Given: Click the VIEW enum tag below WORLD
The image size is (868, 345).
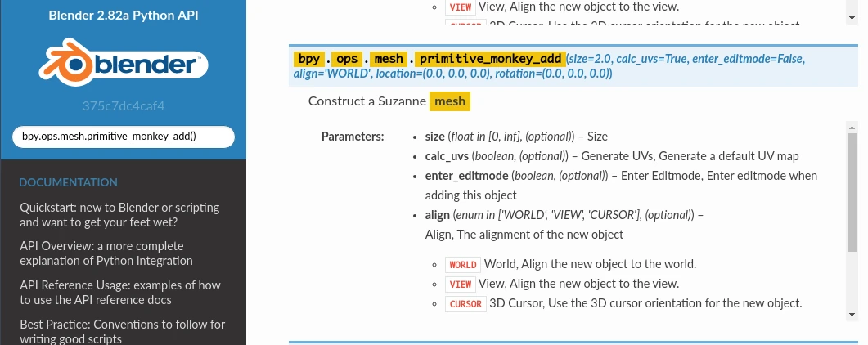Looking at the screenshot, I should [461, 285].
